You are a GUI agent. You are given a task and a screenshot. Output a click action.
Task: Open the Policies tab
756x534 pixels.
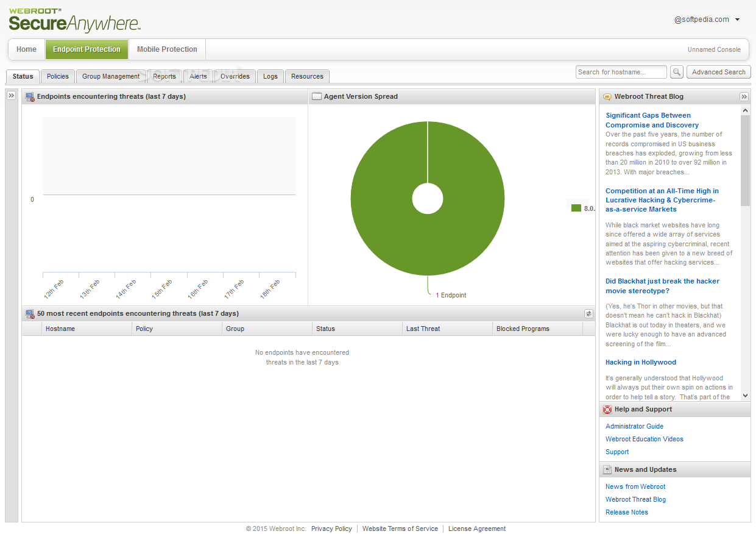click(x=58, y=76)
